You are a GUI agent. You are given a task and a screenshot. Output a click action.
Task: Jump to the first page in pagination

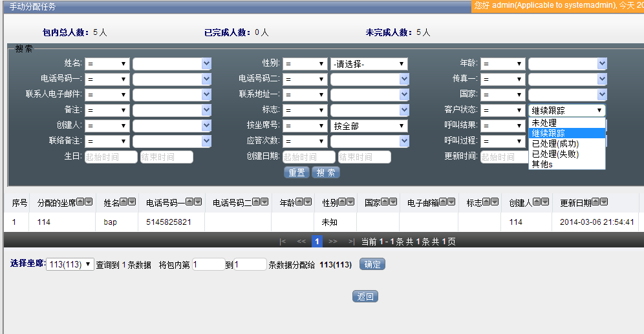click(283, 242)
